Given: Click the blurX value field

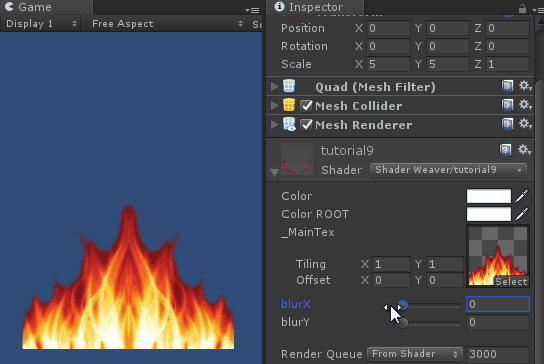Looking at the screenshot, I should [498, 304].
